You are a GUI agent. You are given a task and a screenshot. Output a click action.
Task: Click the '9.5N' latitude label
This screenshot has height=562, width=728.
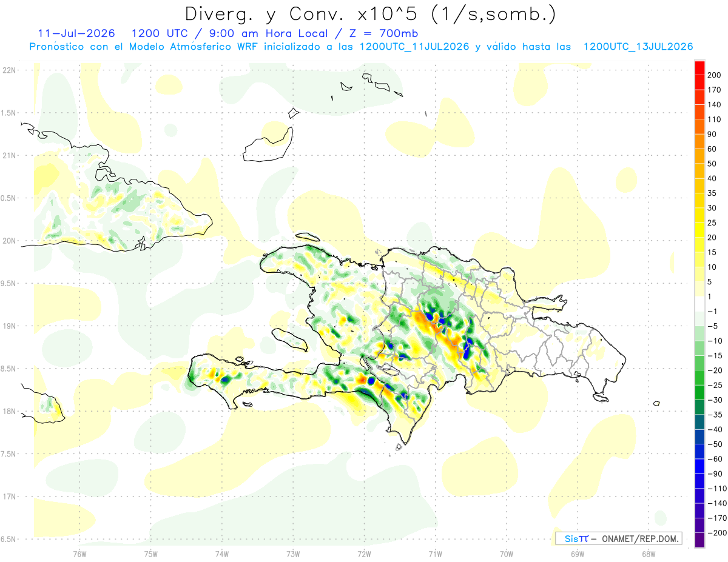click(x=9, y=283)
